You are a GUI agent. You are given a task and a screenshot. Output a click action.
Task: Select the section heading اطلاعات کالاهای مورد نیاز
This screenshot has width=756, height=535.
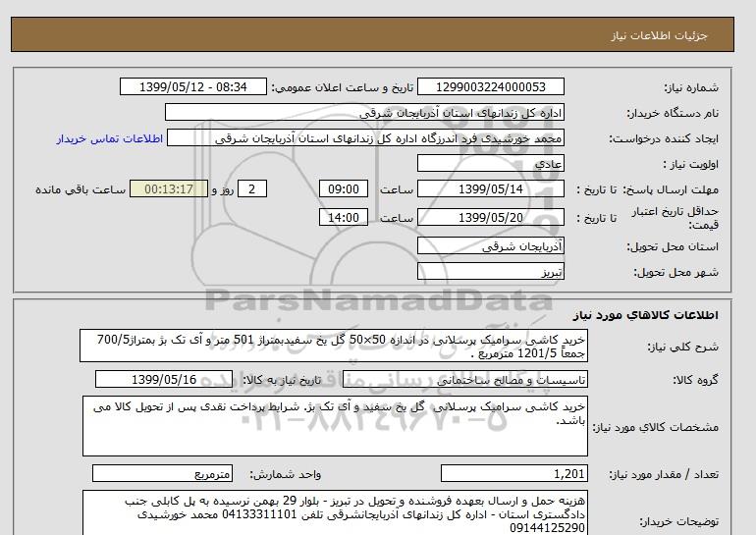(646, 315)
